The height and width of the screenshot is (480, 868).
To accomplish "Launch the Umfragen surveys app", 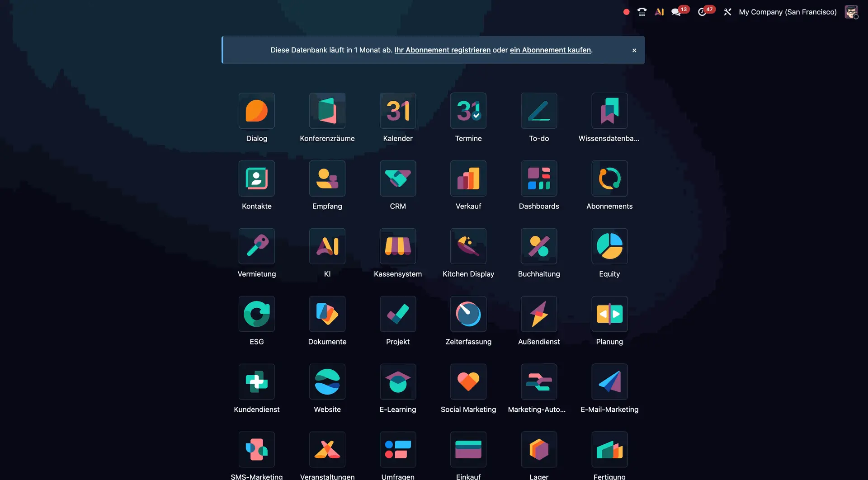I will (x=397, y=449).
